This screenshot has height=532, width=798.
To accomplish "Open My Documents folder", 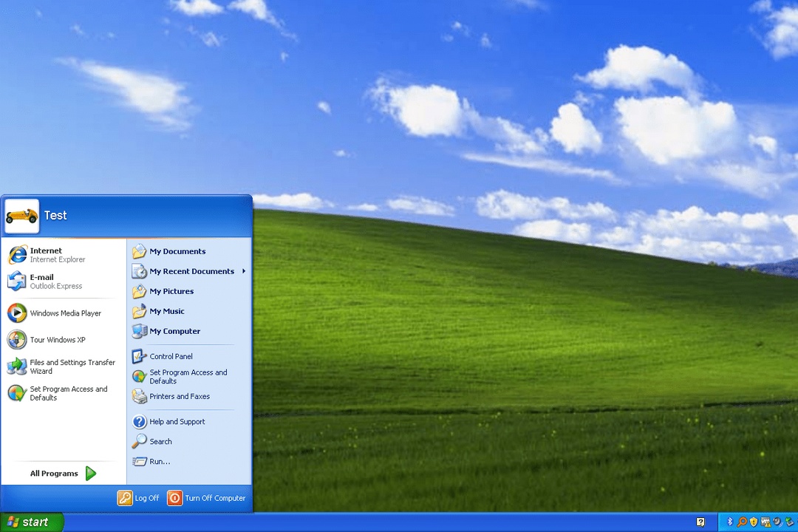I will point(177,251).
